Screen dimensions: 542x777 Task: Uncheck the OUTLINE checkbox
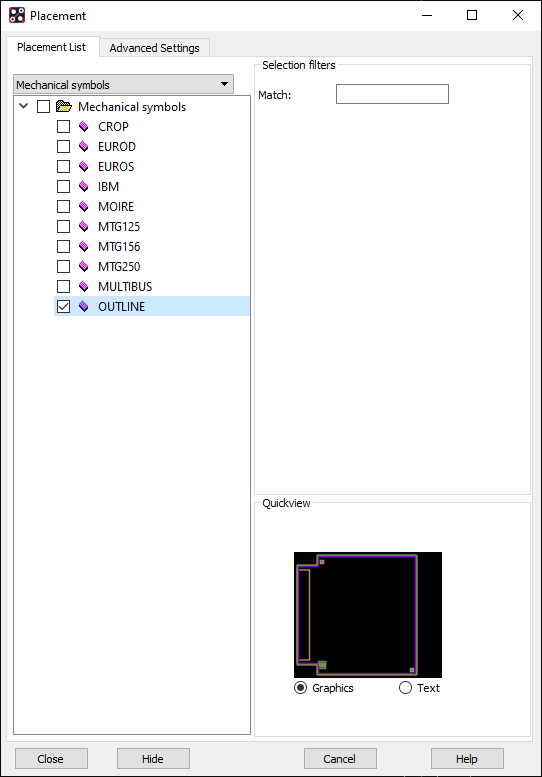pos(63,307)
